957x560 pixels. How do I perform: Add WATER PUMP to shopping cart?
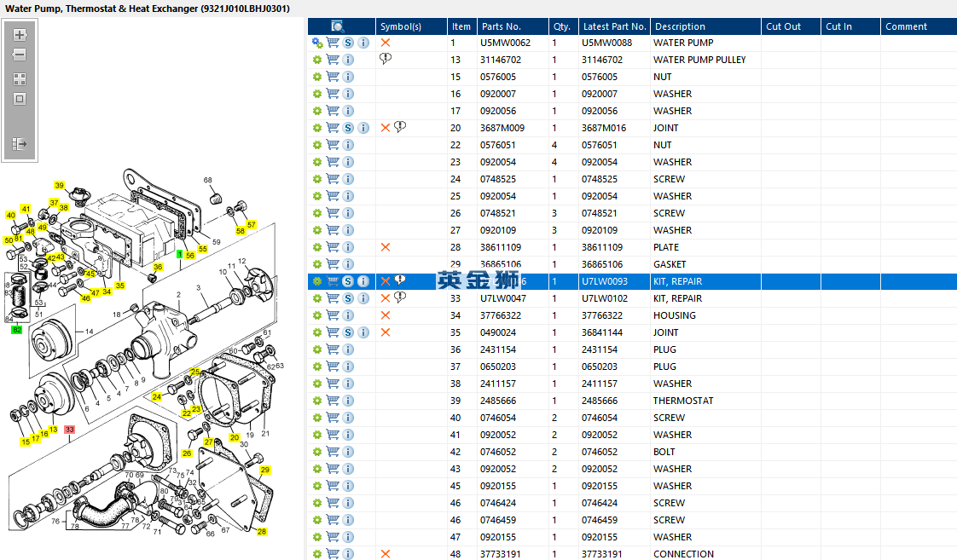(333, 43)
